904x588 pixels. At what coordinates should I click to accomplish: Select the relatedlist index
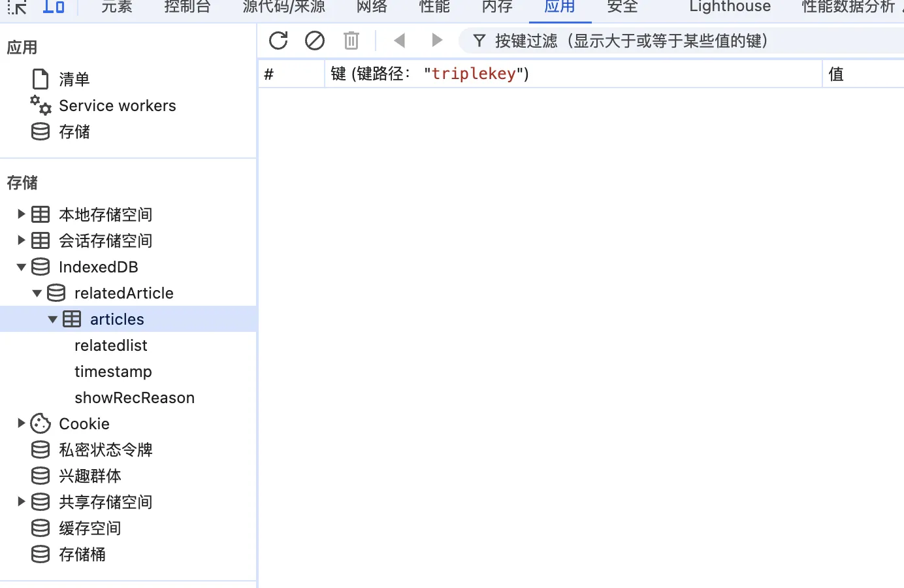(x=111, y=345)
